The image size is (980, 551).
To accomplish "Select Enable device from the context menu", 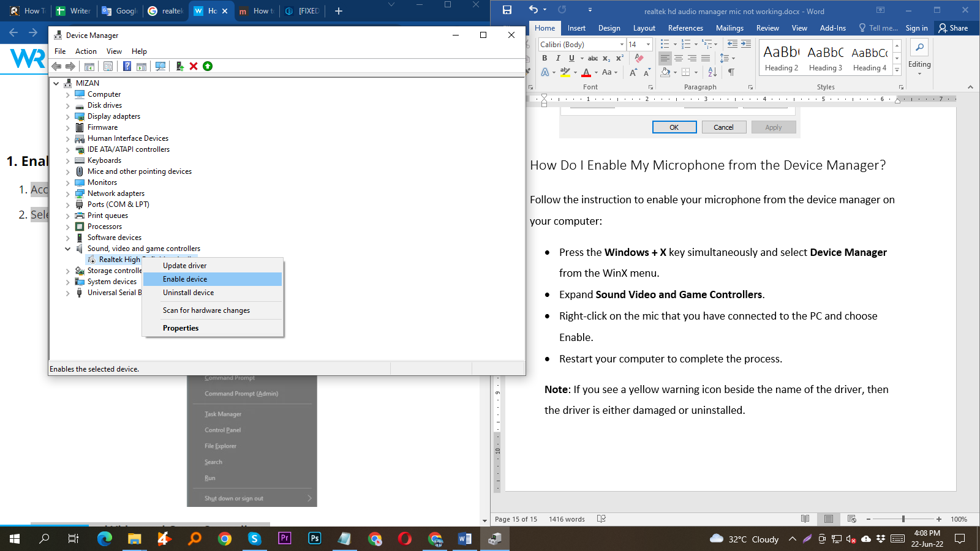I will (x=185, y=279).
